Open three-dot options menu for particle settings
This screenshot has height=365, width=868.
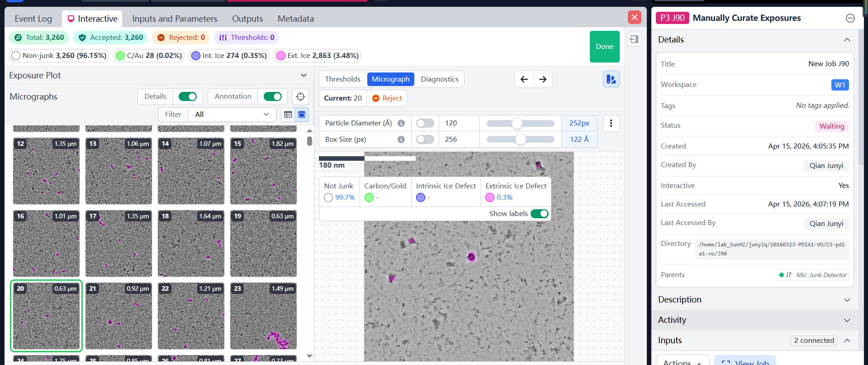611,123
